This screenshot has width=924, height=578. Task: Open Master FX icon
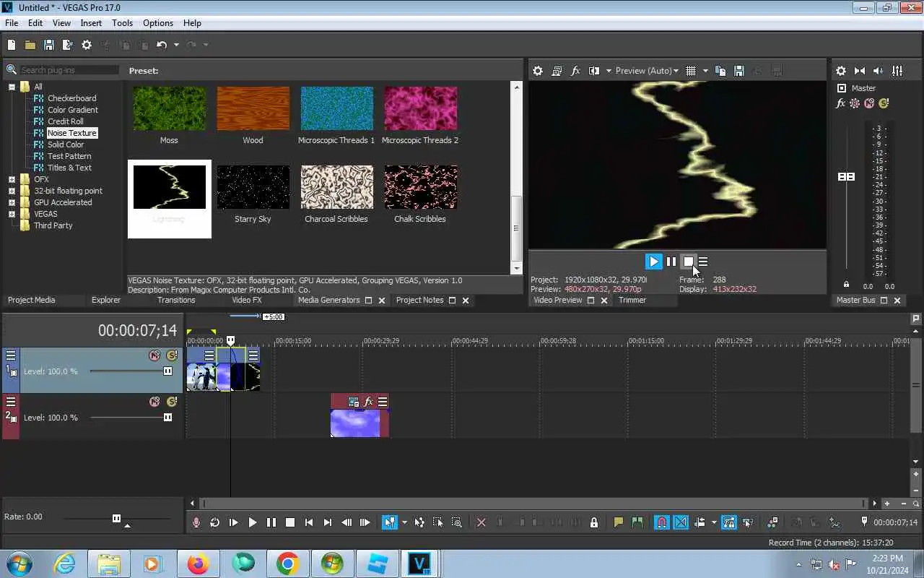point(840,103)
